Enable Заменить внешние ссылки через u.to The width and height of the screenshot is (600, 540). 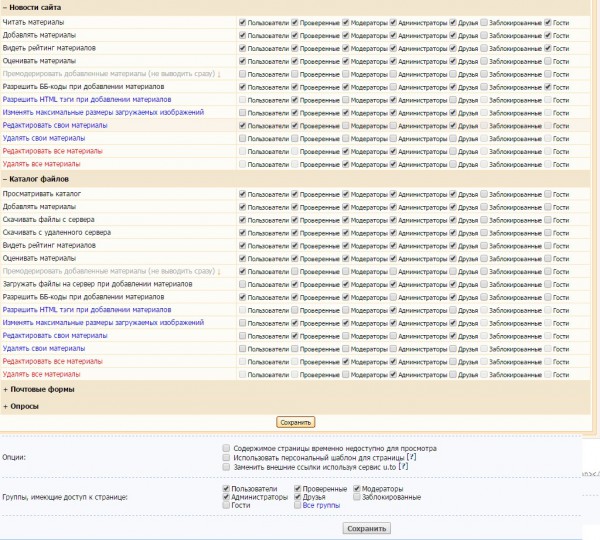coord(226,467)
